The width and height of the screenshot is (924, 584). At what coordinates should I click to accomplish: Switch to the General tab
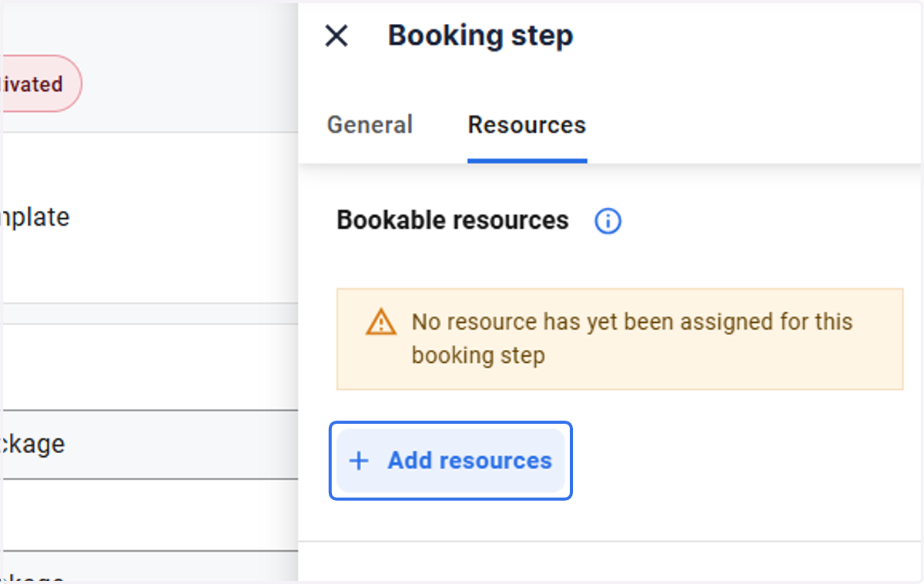[x=370, y=125]
